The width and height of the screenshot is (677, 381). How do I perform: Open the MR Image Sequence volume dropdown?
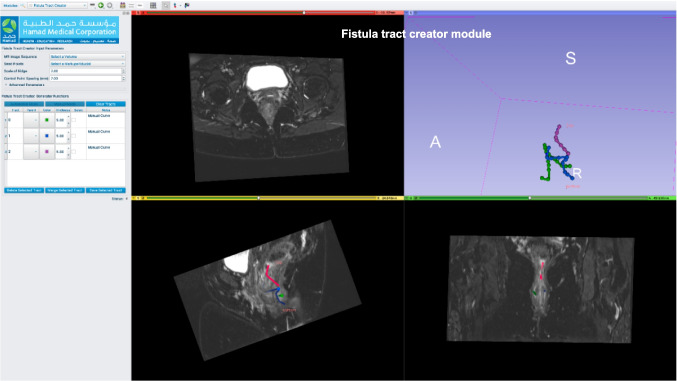(87, 57)
